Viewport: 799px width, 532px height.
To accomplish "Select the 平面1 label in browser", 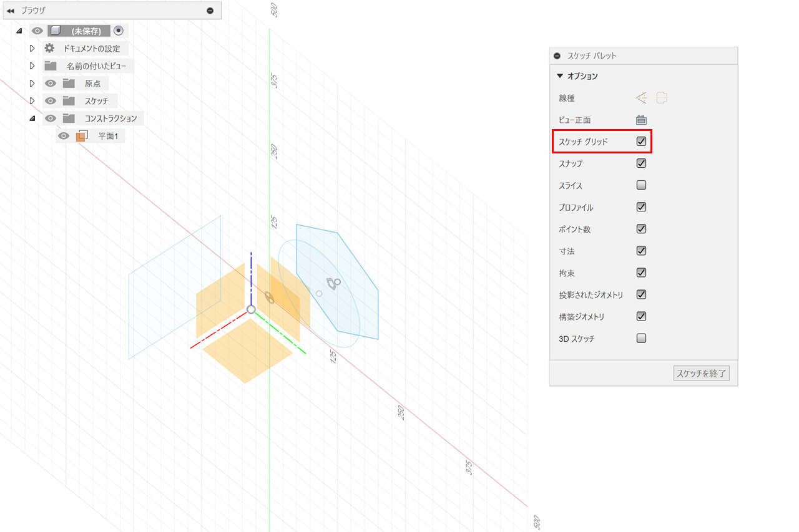I will pyautogui.click(x=108, y=135).
